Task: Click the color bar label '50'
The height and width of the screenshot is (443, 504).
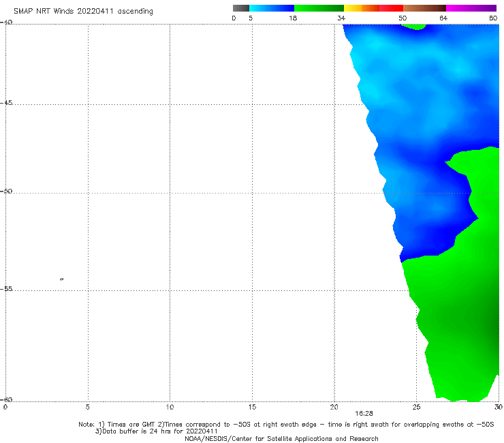Action: click(x=403, y=18)
